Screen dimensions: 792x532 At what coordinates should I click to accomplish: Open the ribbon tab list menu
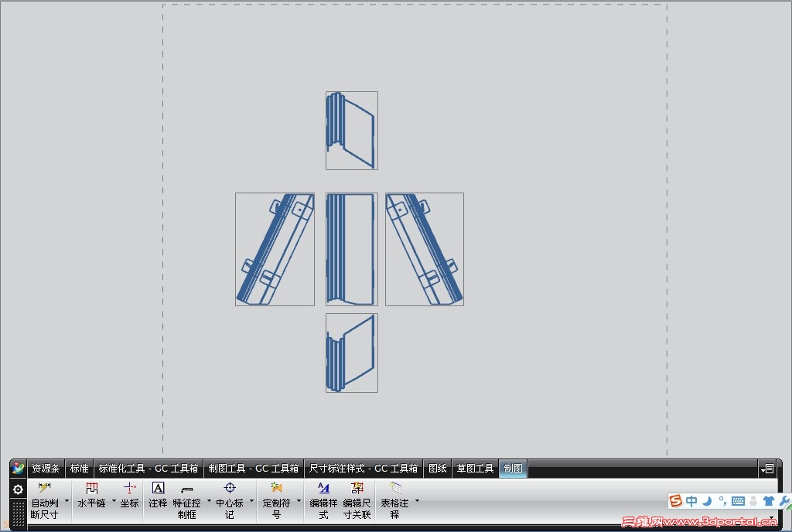(x=767, y=469)
